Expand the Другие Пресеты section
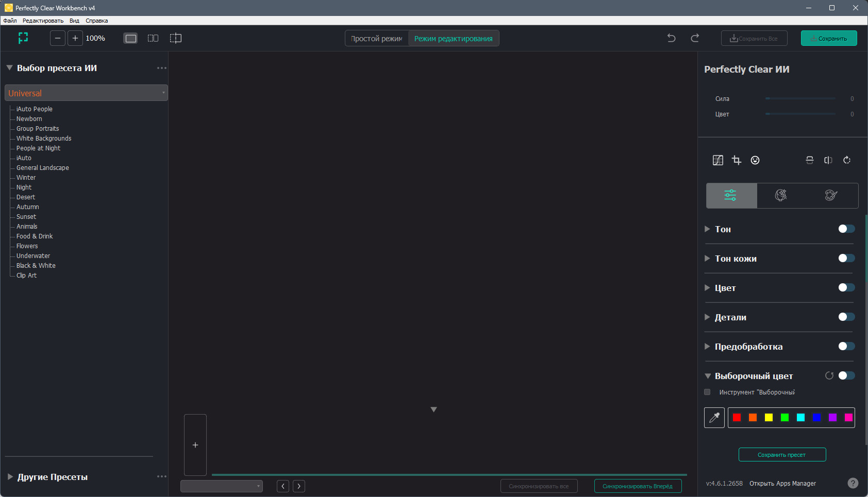Image resolution: width=868 pixels, height=497 pixels. (10, 477)
